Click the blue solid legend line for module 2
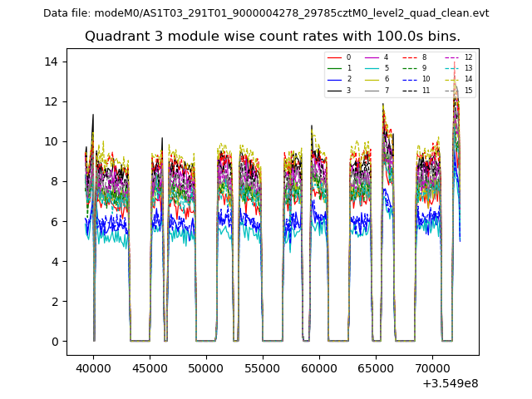This screenshot has height=399, width=532. 335,79
